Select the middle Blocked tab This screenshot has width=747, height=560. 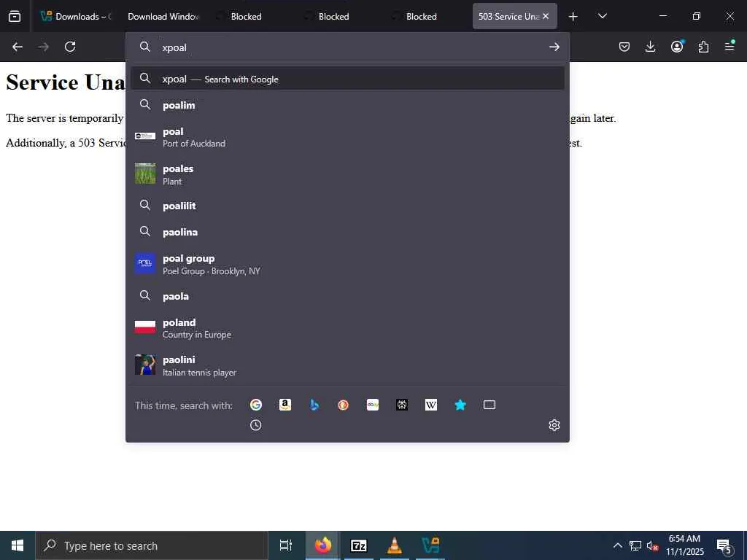333,17
